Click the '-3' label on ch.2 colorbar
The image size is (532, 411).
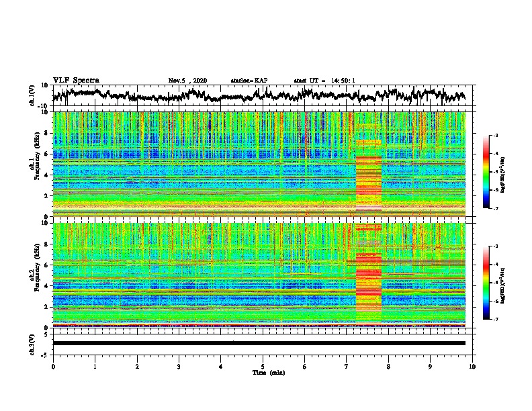tap(496, 246)
